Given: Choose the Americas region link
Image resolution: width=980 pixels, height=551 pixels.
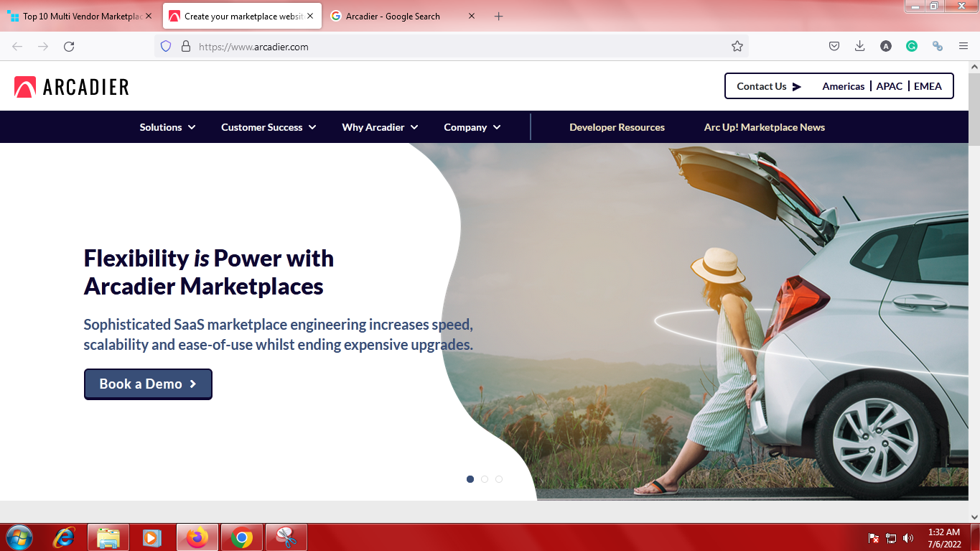Looking at the screenshot, I should (x=844, y=86).
